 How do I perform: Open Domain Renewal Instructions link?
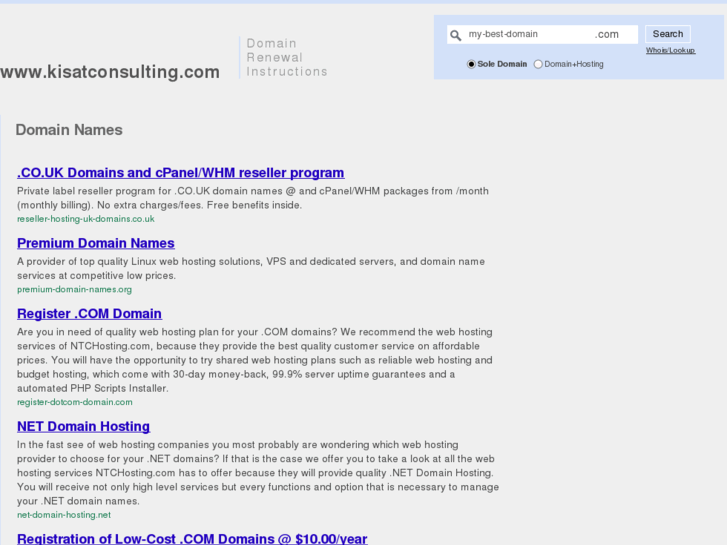click(x=287, y=58)
